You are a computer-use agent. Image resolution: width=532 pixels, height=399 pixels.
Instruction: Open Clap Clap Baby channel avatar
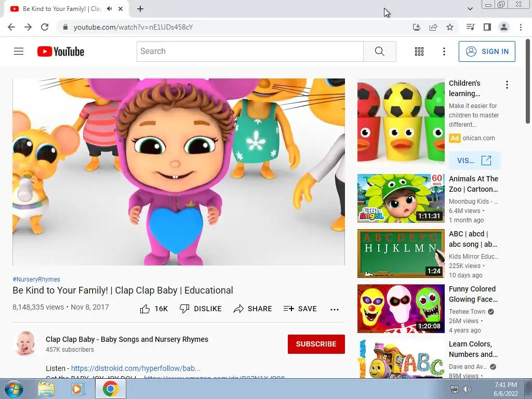tap(25, 344)
